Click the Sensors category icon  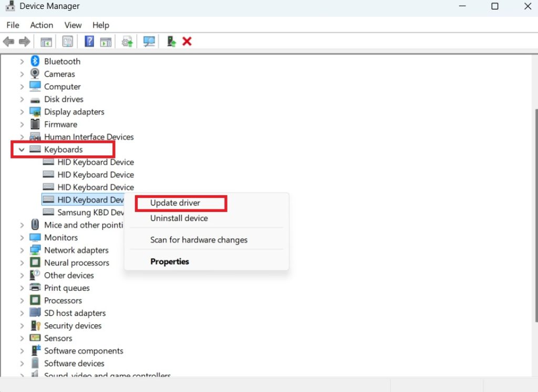(x=35, y=338)
